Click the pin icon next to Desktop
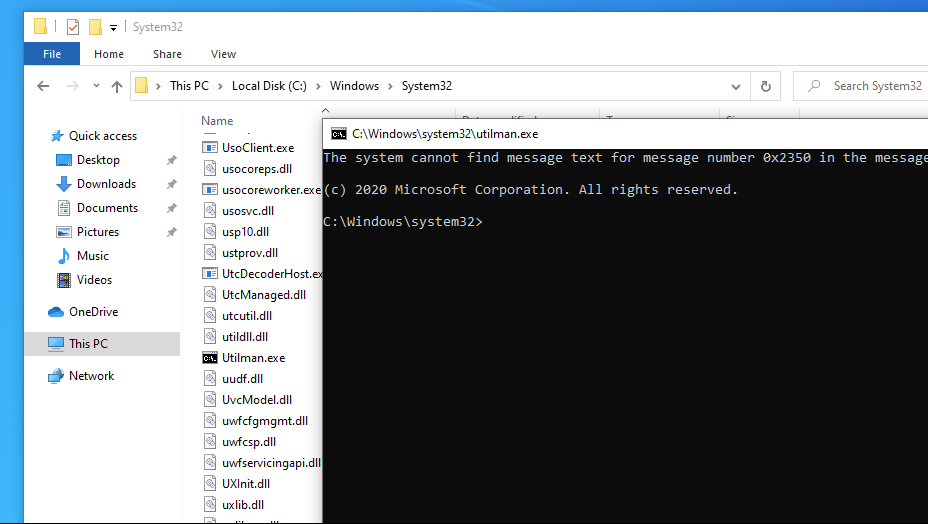Viewport: 928px width, 524px height. pos(172,160)
